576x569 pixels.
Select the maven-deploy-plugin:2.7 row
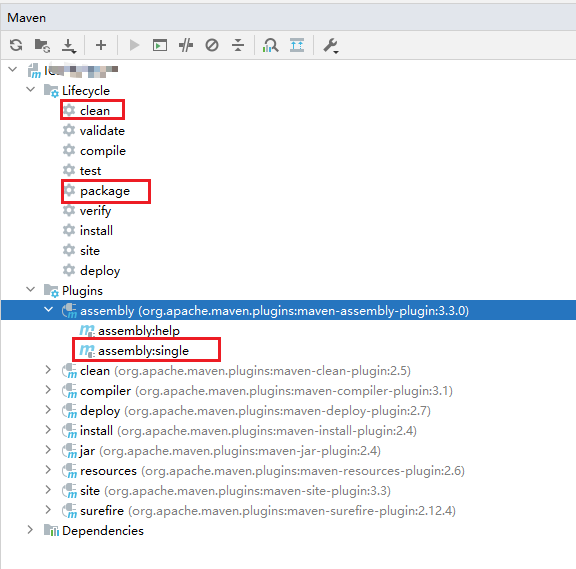pyautogui.click(x=288, y=410)
